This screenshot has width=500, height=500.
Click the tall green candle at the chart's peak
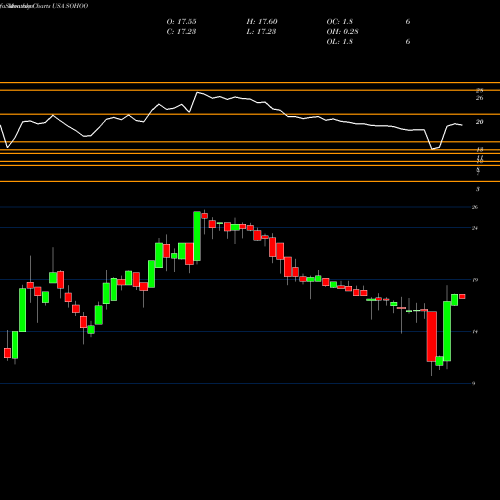(x=197, y=236)
